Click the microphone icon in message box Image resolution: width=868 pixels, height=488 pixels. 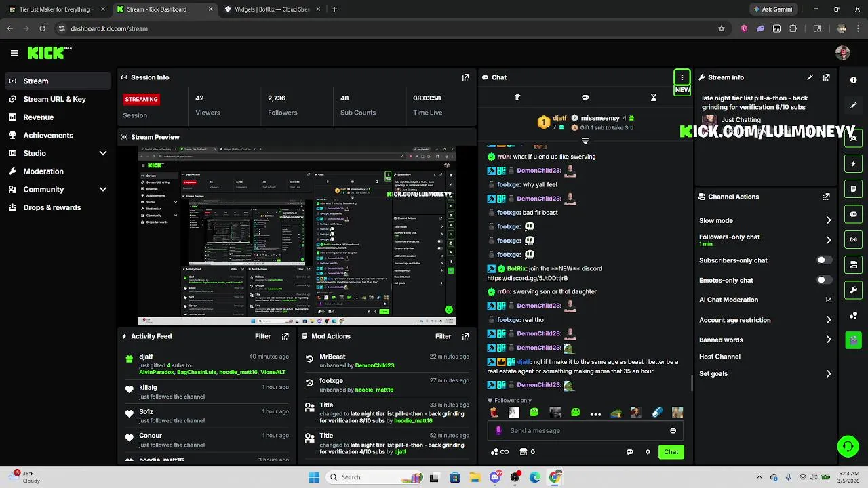[499, 430]
